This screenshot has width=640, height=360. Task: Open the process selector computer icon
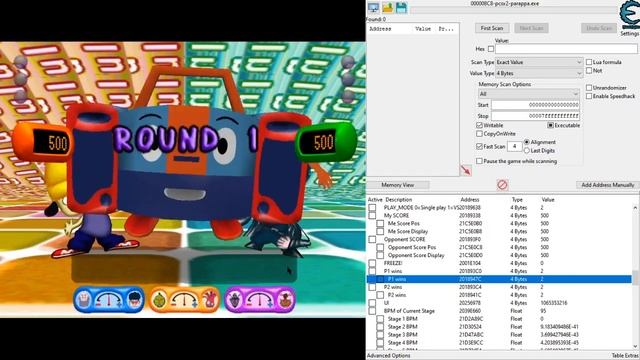373,7
